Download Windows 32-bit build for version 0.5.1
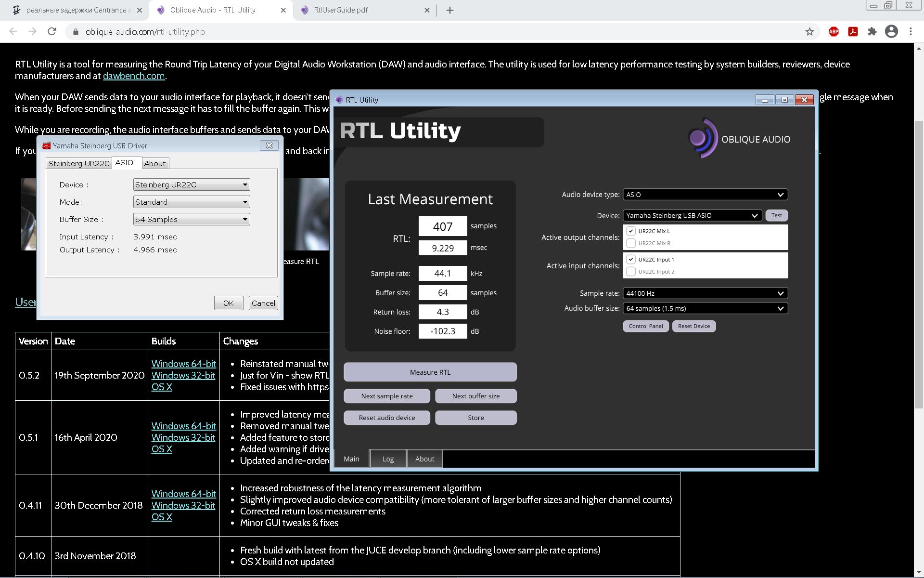 [x=183, y=437]
